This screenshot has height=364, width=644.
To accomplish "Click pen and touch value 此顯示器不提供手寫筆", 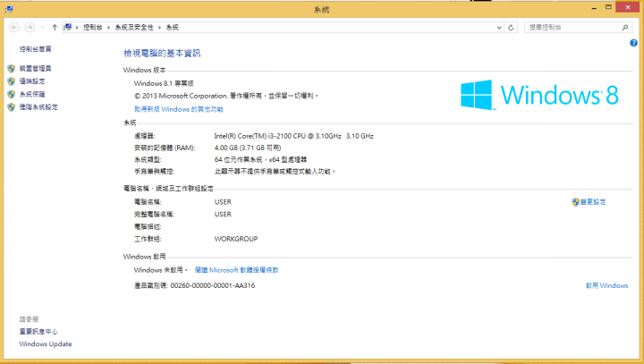I will (x=275, y=172).
